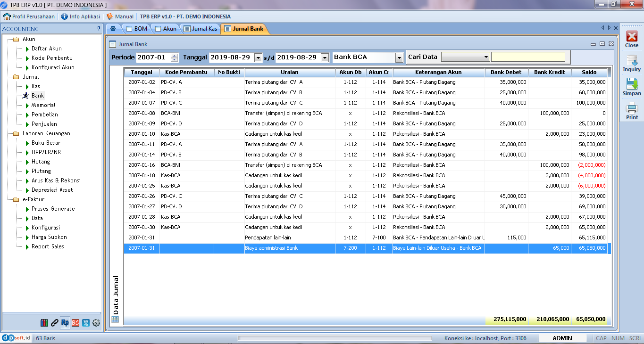Screen dimensions: 644x344
Task: Open the Manual button in the toolbar
Action: [x=120, y=16]
